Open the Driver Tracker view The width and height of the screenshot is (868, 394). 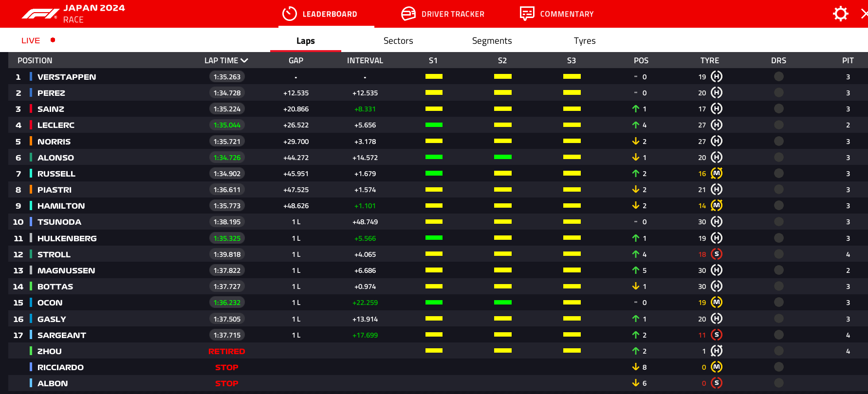click(x=443, y=14)
